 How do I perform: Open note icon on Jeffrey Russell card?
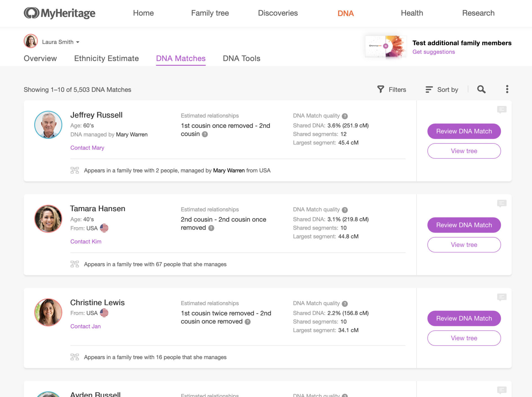(x=501, y=109)
